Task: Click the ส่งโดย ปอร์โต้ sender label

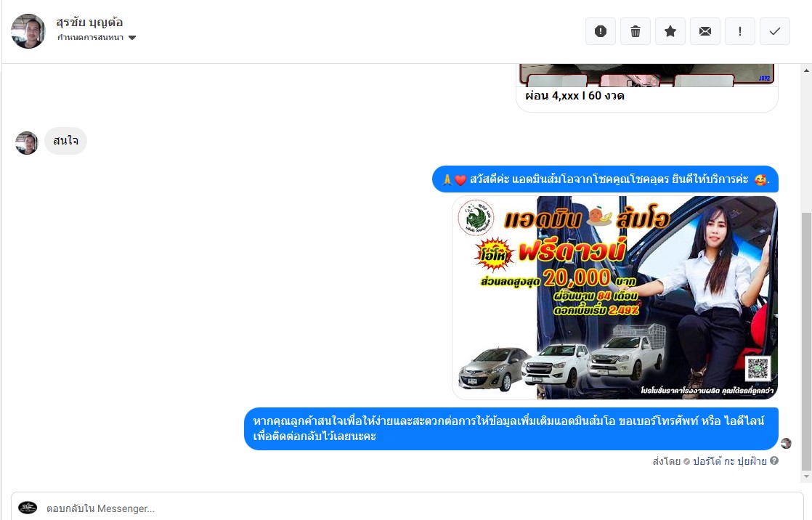Action: [x=710, y=461]
